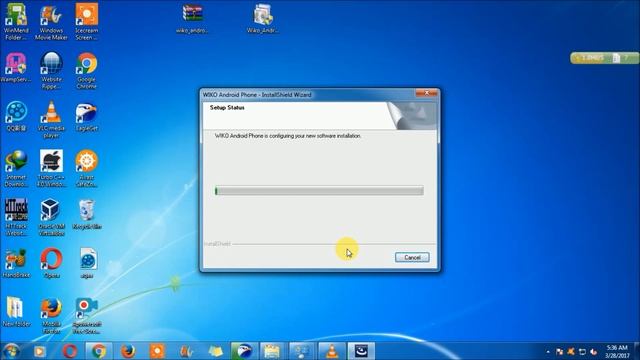The height and width of the screenshot is (360, 640).
Task: Open HTTrack Website Copier desktop shortcut
Action: [x=16, y=218]
